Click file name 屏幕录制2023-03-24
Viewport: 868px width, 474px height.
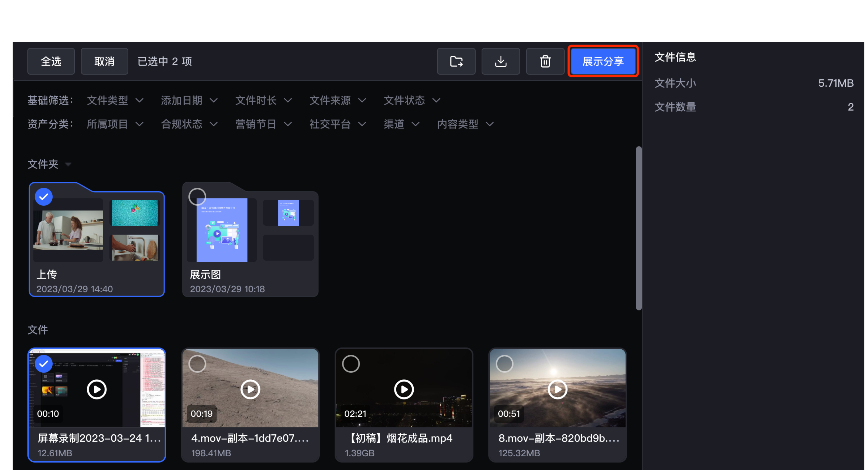(99, 438)
